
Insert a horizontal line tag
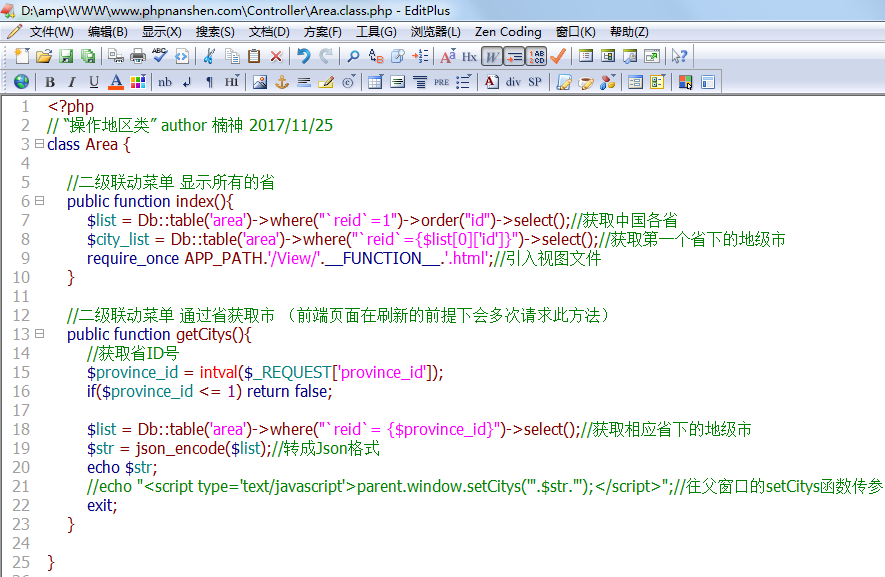click(x=304, y=82)
